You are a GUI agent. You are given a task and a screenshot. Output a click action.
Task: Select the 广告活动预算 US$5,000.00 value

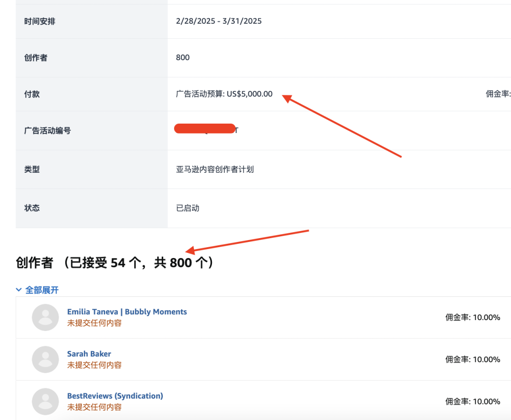click(224, 94)
